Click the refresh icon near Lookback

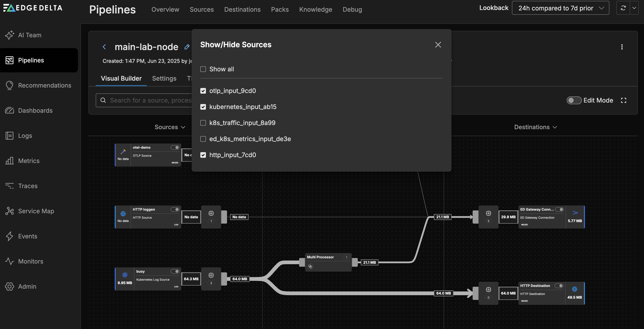click(623, 8)
